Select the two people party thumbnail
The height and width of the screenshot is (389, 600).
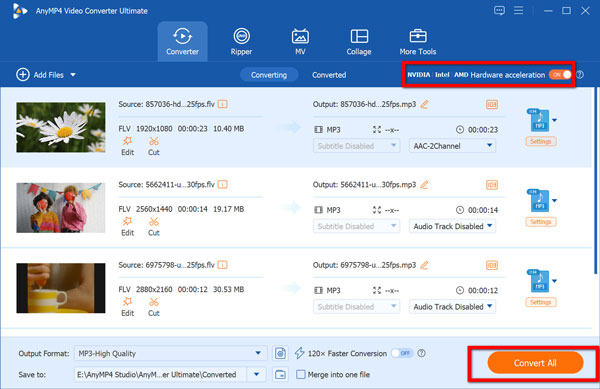pyautogui.click(x=60, y=207)
